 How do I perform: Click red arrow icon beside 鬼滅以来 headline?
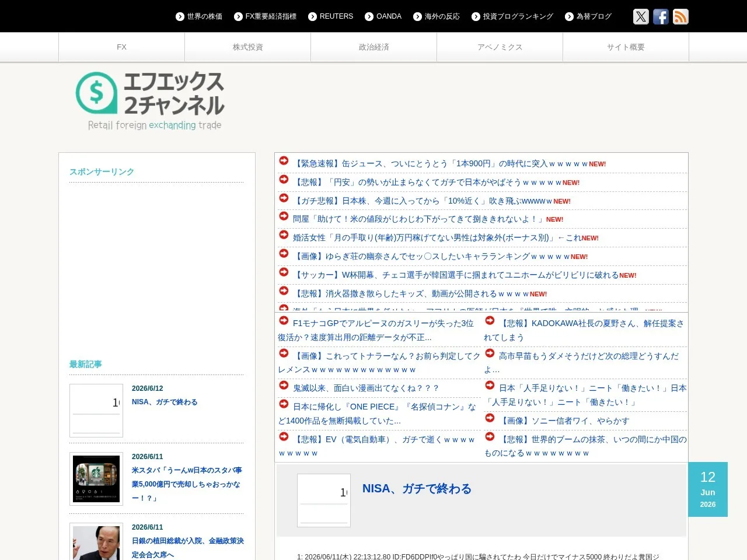point(284,385)
